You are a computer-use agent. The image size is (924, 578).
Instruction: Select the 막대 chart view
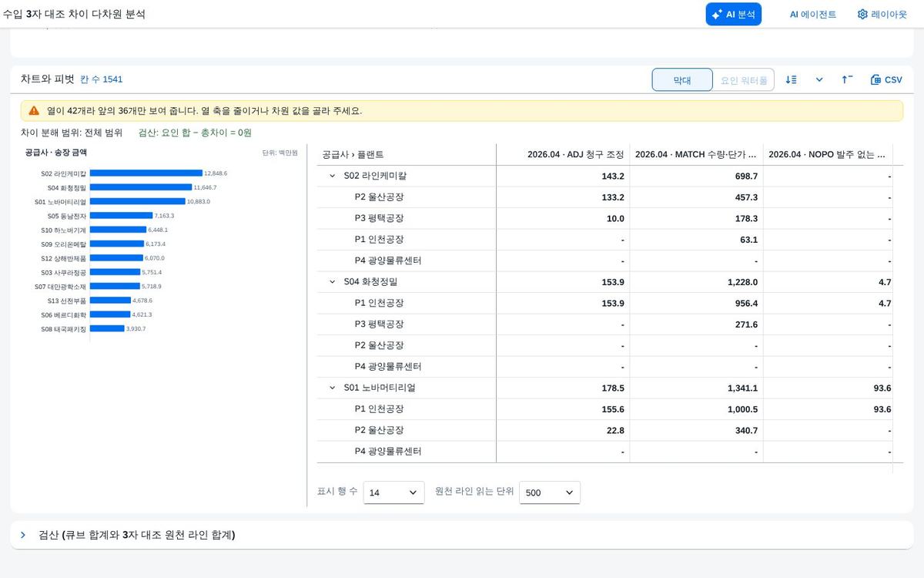pyautogui.click(x=682, y=79)
